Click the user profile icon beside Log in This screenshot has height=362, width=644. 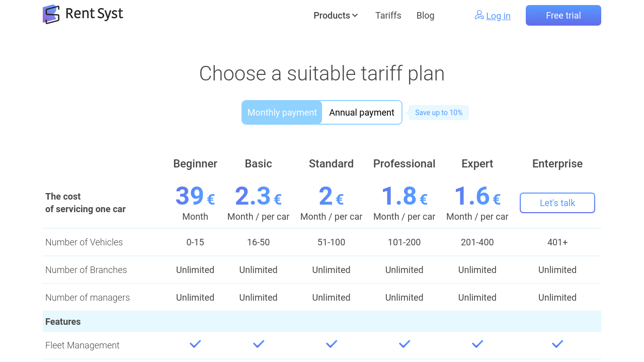coord(479,15)
